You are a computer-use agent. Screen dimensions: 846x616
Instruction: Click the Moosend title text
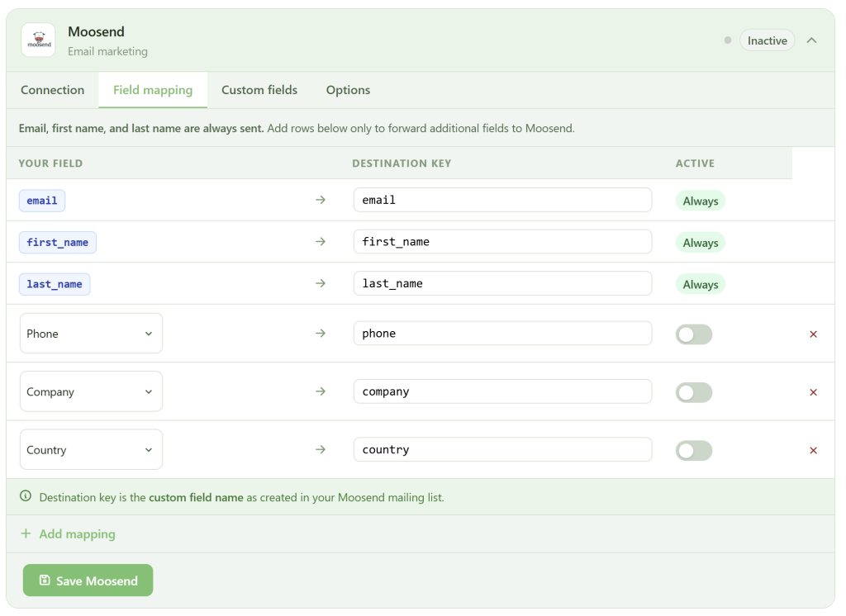tap(96, 32)
